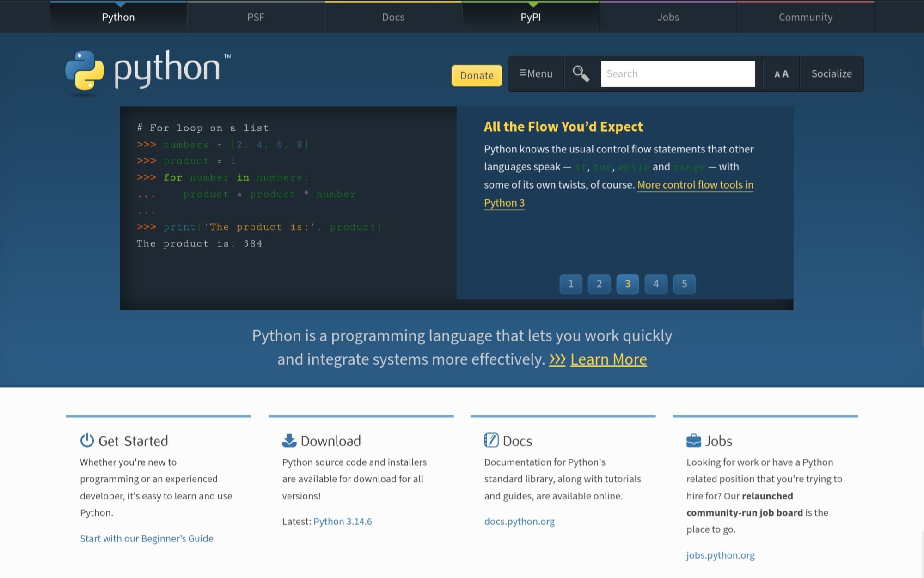Click the output line 'The product is: 384'
The image size is (924, 578).
[x=199, y=243]
